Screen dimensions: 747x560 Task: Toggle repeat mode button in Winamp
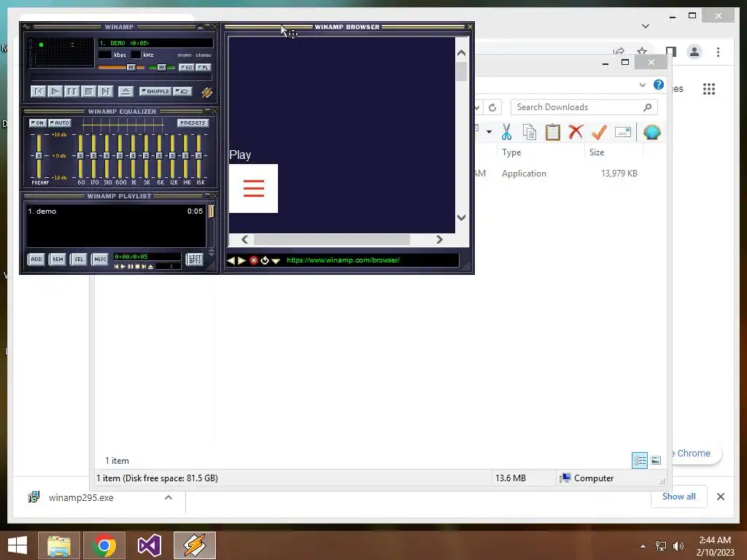(x=182, y=91)
